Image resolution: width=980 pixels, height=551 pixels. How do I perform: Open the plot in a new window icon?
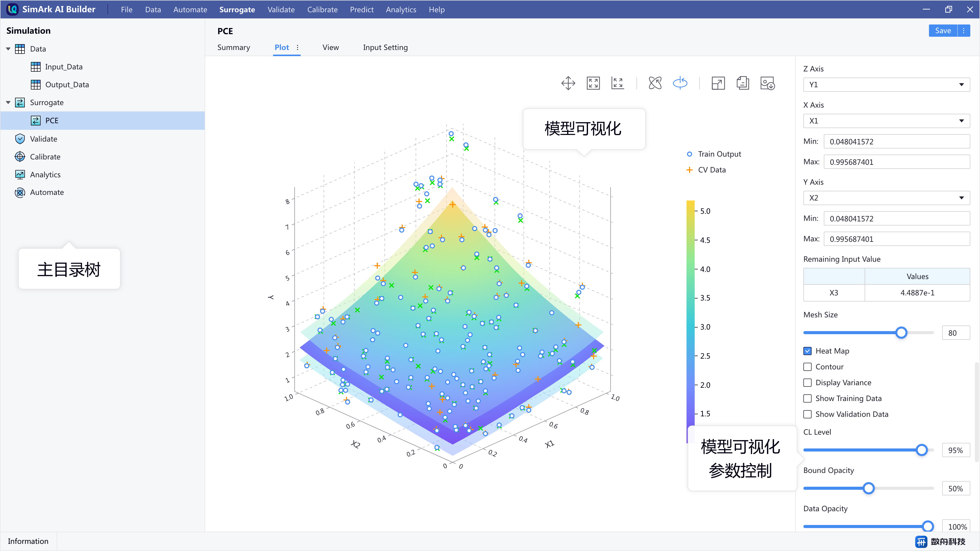(718, 83)
